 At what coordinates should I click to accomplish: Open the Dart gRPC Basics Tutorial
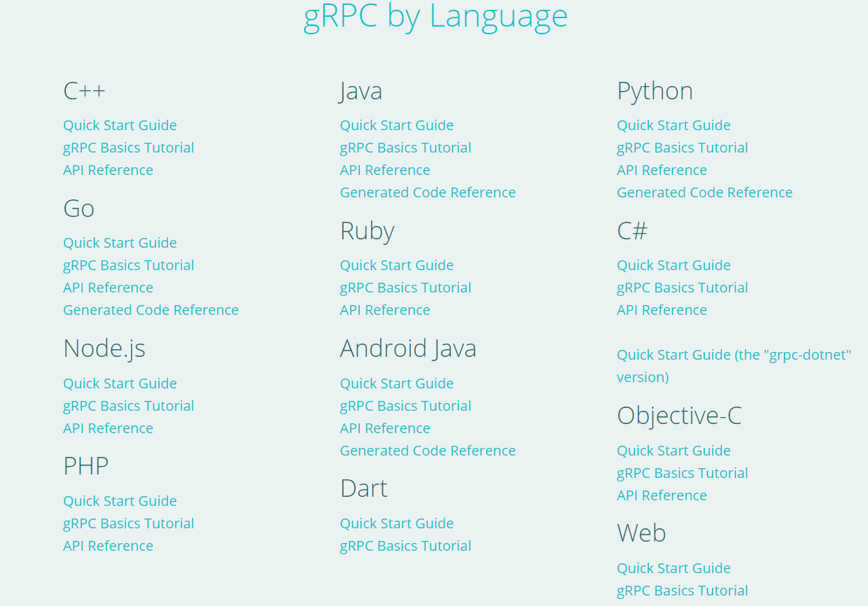point(405,546)
